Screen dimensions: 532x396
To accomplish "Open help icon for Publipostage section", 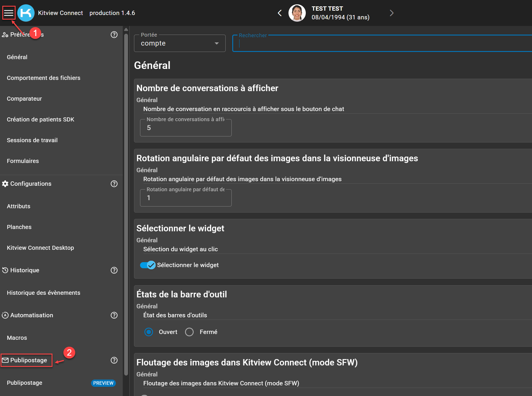I will tap(114, 360).
